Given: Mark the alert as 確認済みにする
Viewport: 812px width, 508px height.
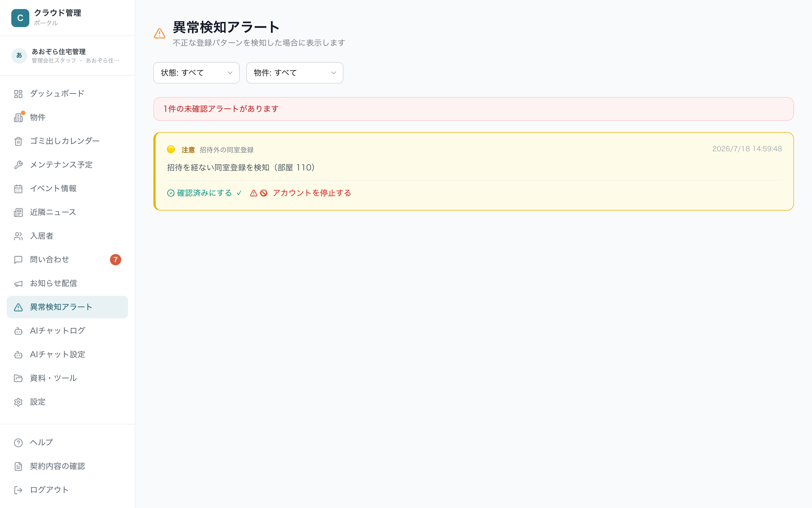Looking at the screenshot, I should click(204, 193).
